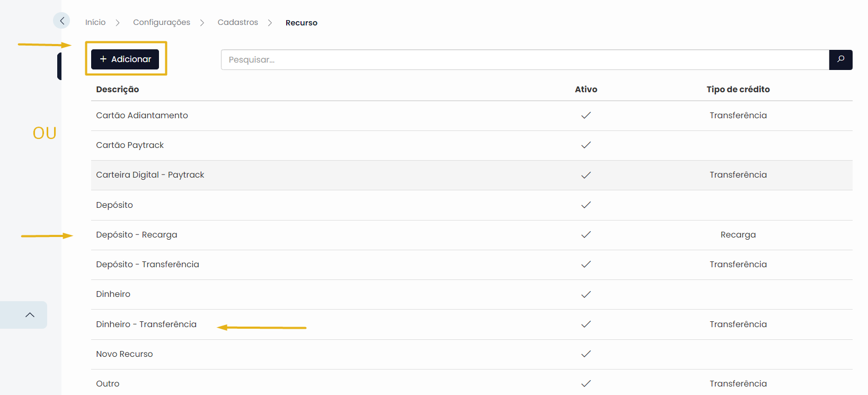
Task: Select Carteira Digital - Paytrack entry
Action: pos(472,175)
